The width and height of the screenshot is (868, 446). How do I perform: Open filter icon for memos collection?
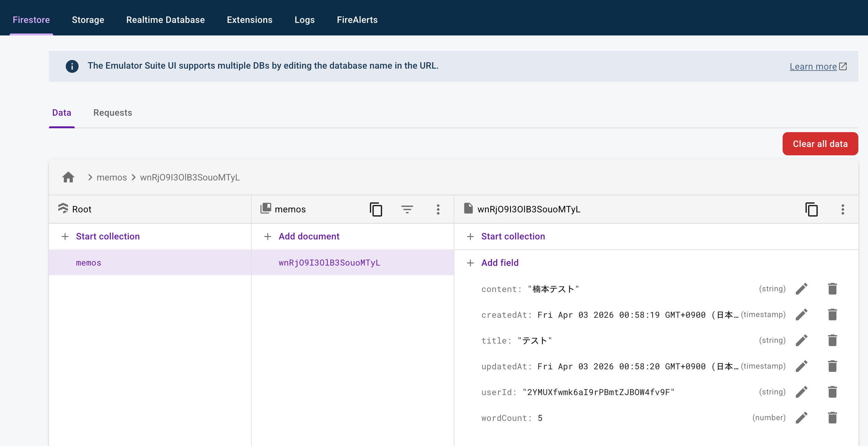point(407,209)
